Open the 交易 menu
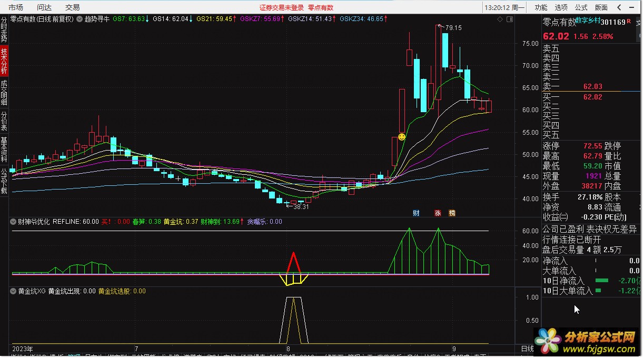644x358 pixels. 73,7
